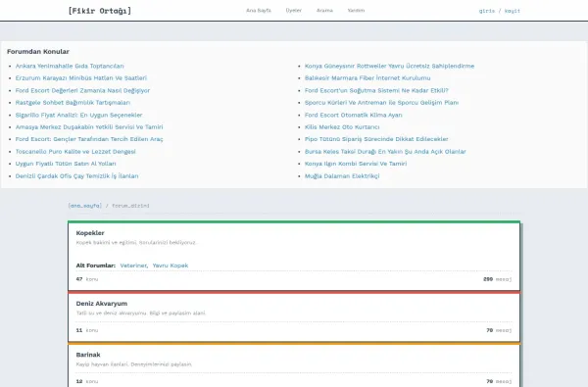Open Toscanello Puro Kalite ve Lezzet Dengesi
The width and height of the screenshot is (588, 387).
pos(75,152)
